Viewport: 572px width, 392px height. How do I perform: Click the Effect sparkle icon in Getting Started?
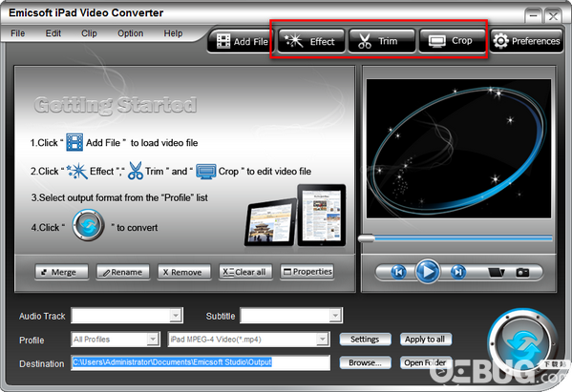click(x=77, y=171)
